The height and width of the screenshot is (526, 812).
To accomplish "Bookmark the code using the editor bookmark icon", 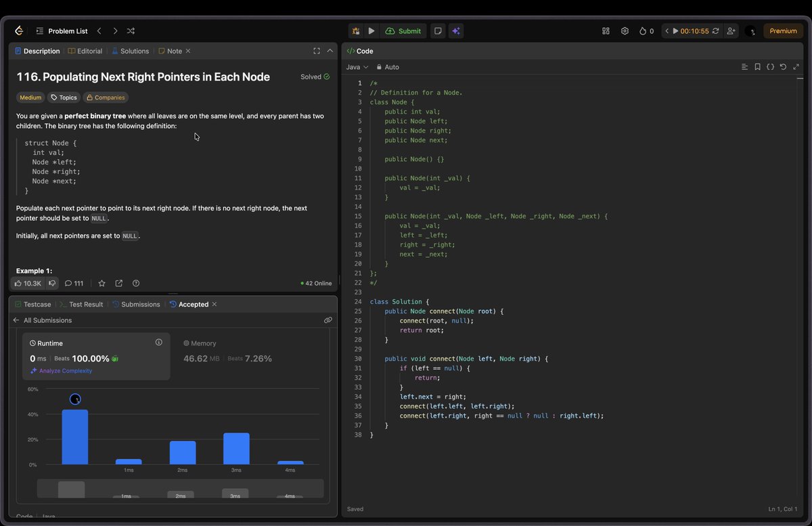I will pos(757,66).
